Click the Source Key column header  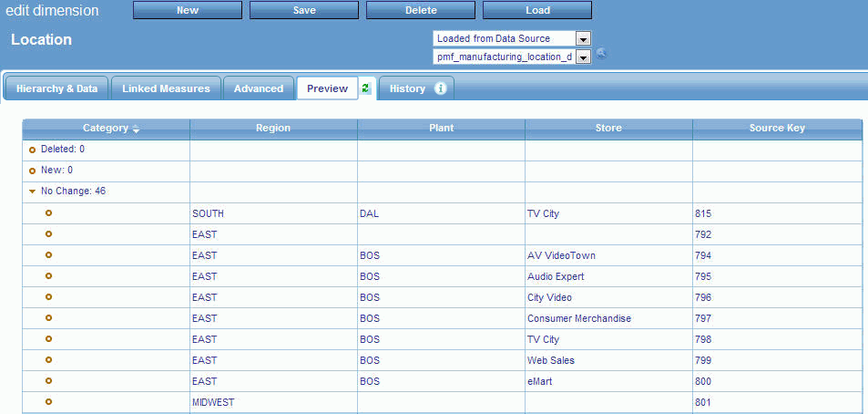[x=777, y=129]
